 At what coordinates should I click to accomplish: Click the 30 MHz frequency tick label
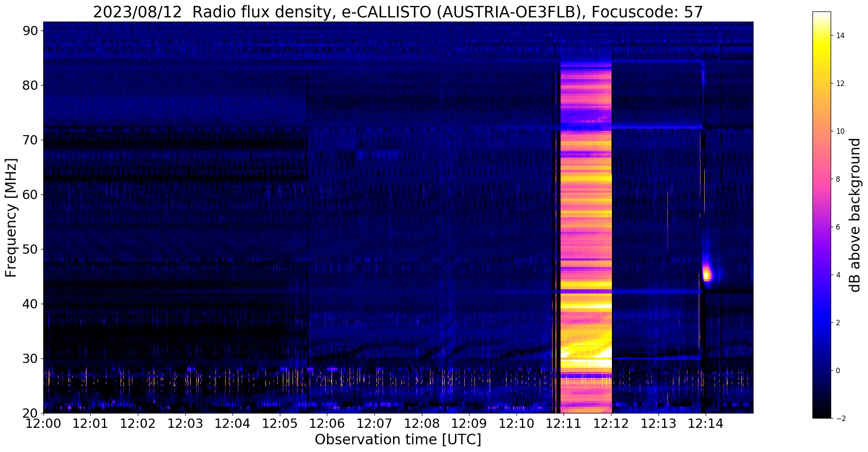[x=31, y=358]
